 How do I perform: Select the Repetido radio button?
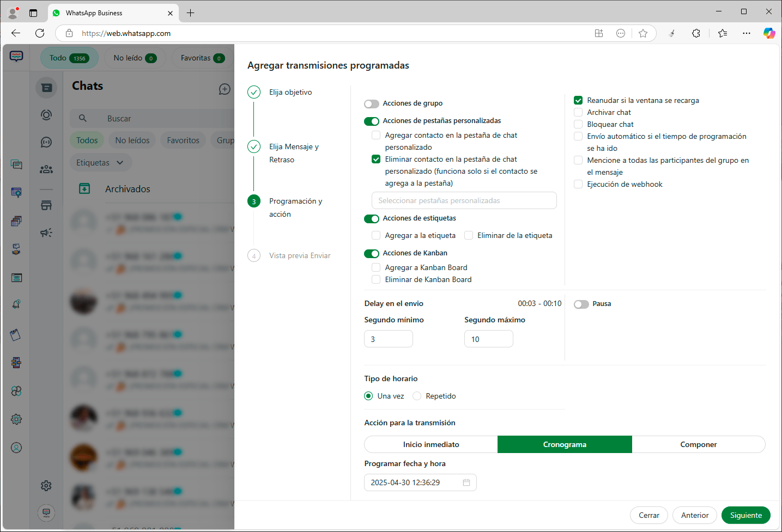[x=417, y=396]
